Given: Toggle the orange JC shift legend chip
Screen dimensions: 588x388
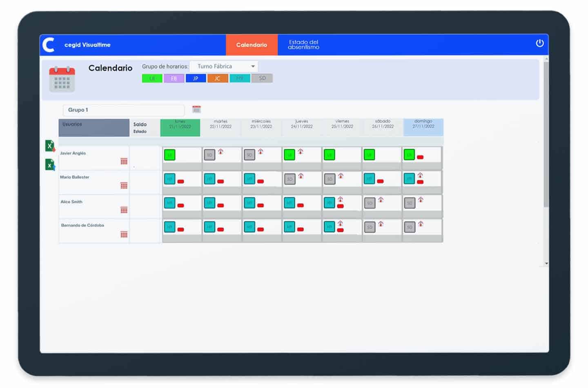Looking at the screenshot, I should pos(218,78).
